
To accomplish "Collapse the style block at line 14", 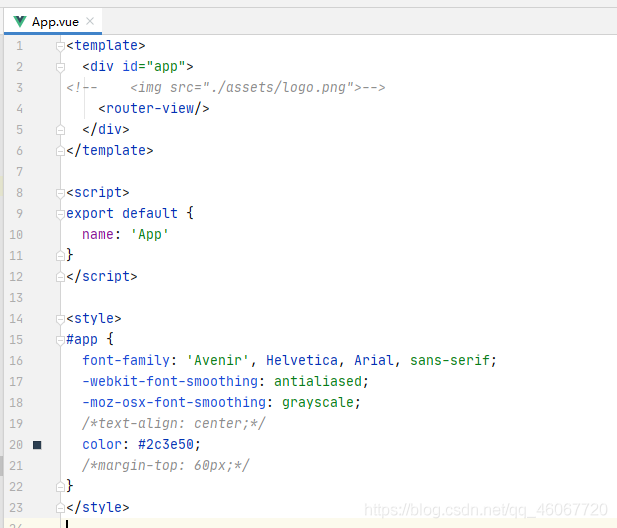I will (60, 319).
